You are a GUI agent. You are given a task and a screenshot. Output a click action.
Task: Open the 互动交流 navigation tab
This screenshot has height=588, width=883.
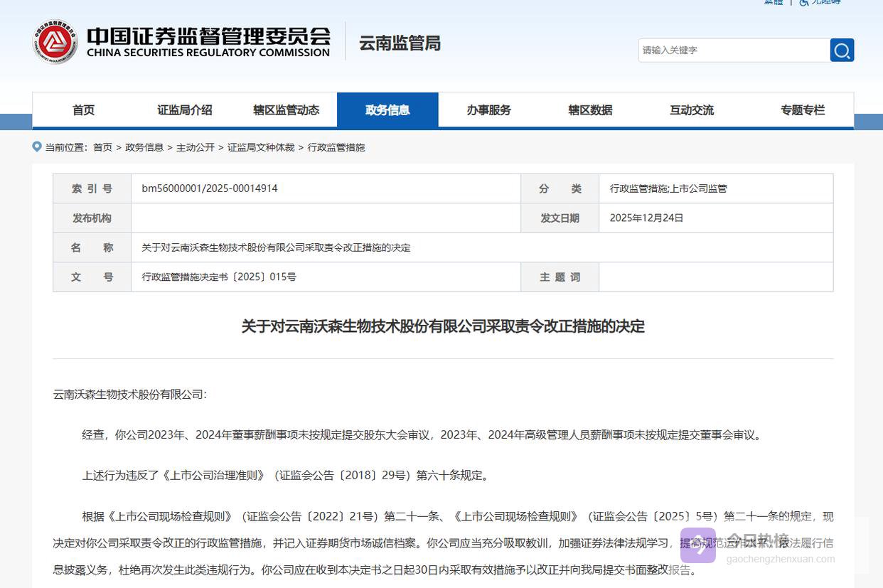click(x=691, y=110)
